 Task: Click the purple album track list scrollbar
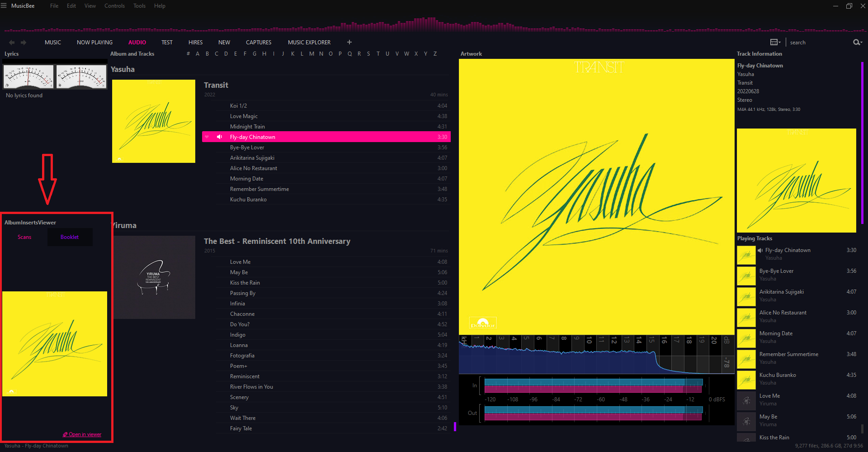click(455, 427)
